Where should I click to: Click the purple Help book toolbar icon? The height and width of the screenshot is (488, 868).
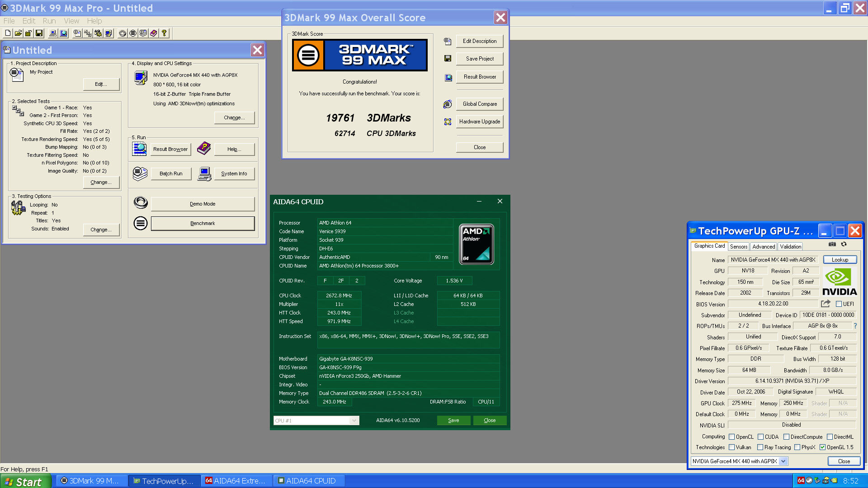[154, 33]
